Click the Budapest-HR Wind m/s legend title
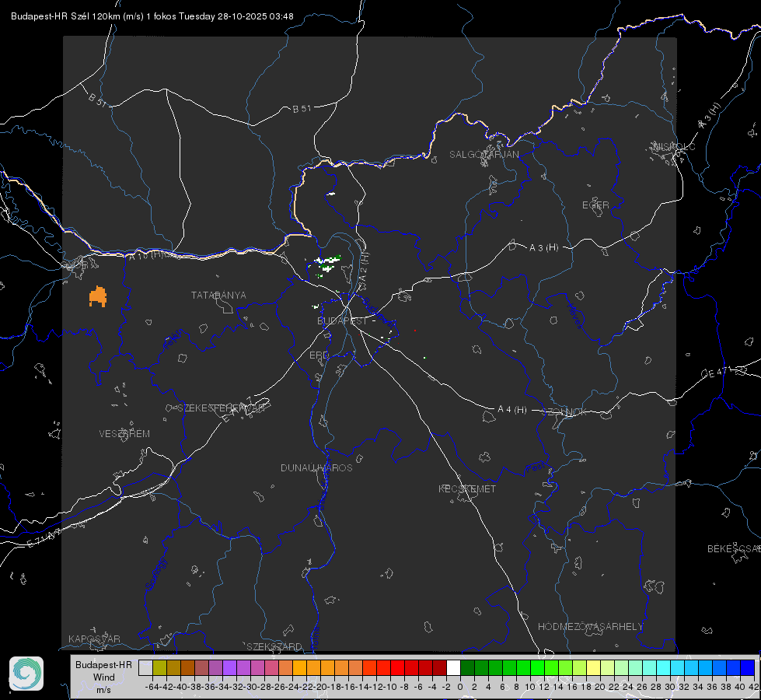 point(103,677)
